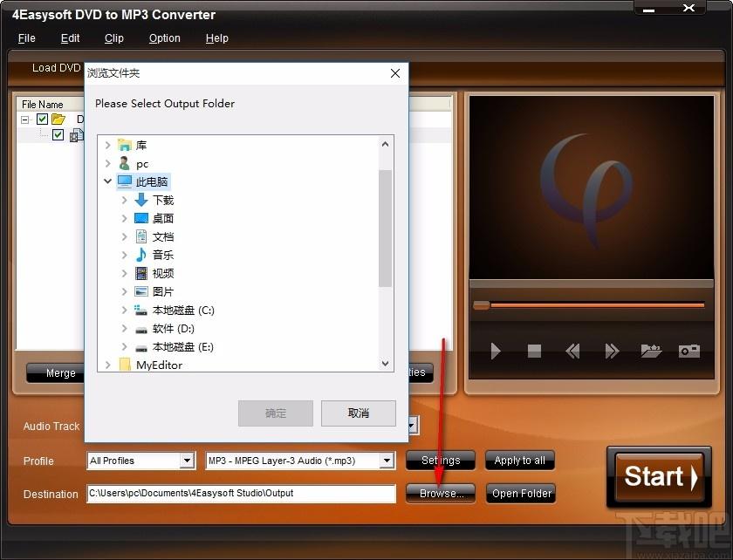Open the Option menu
This screenshot has height=560, width=733.
point(165,38)
